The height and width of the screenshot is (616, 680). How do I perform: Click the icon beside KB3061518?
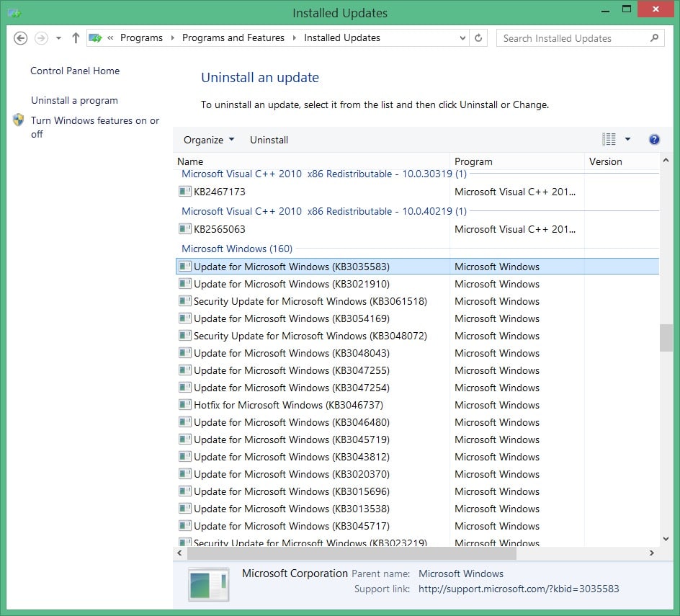click(x=185, y=300)
